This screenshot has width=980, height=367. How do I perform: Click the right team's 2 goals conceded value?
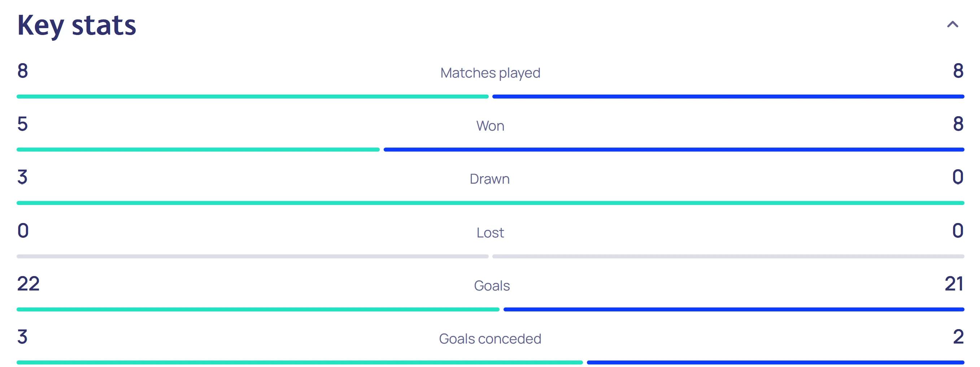point(958,337)
